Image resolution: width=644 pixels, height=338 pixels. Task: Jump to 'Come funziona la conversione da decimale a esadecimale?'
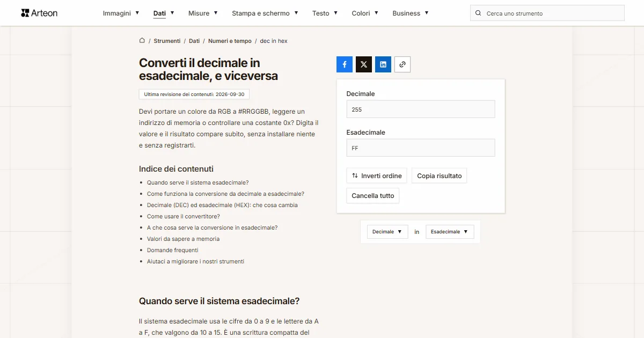[x=226, y=194]
